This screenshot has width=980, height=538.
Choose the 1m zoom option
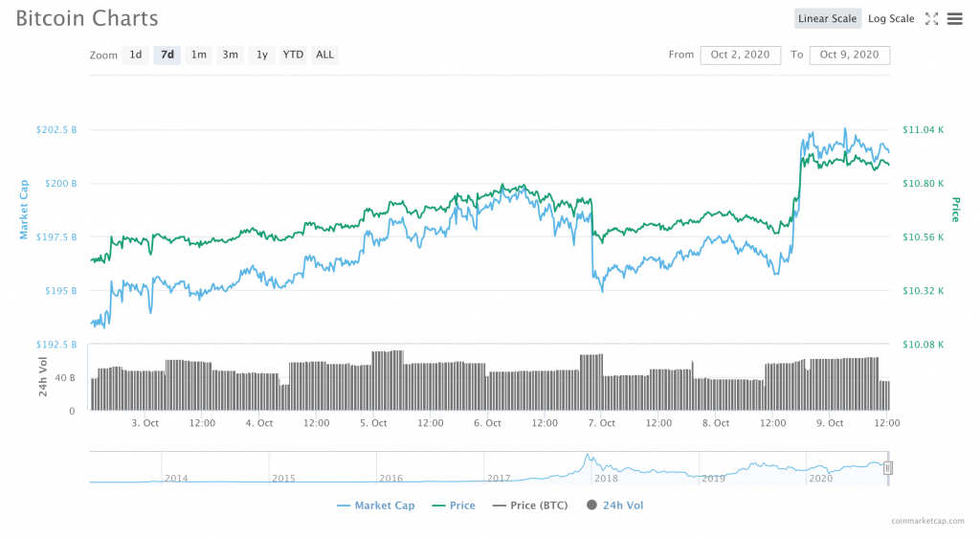[198, 55]
